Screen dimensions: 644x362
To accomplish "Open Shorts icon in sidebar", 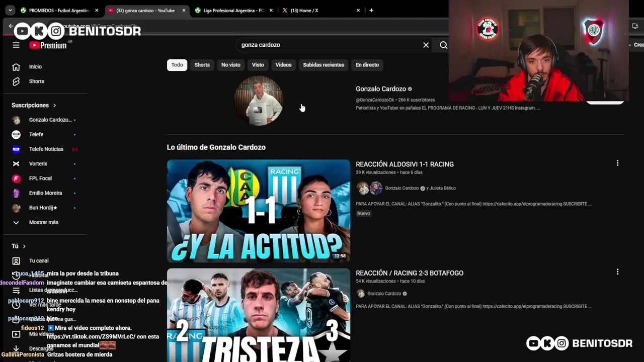I will (16, 81).
